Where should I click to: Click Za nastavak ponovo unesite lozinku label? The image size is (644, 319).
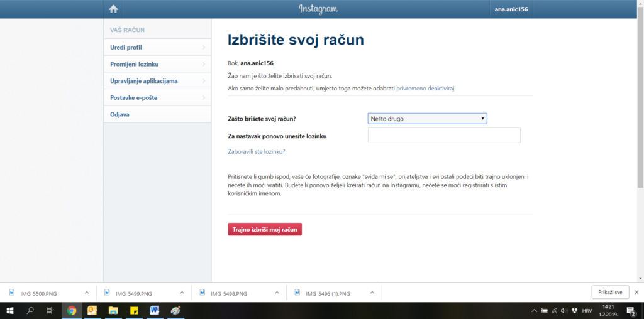point(277,136)
